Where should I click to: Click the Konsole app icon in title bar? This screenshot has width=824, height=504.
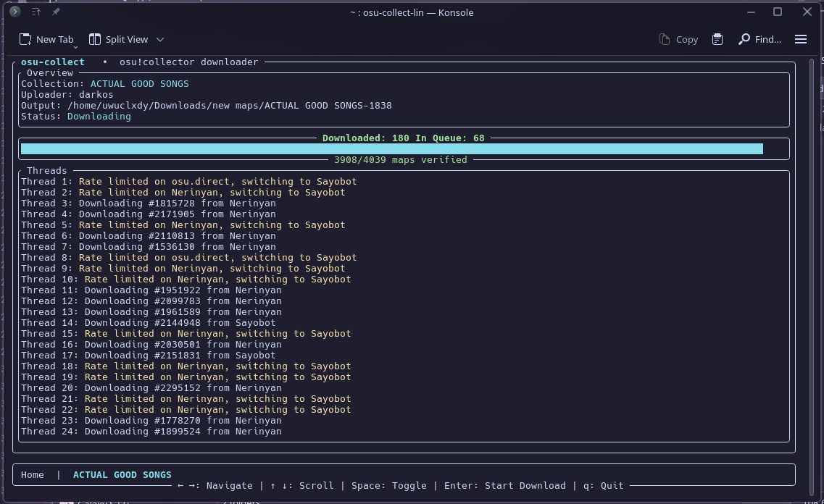pyautogui.click(x=14, y=12)
